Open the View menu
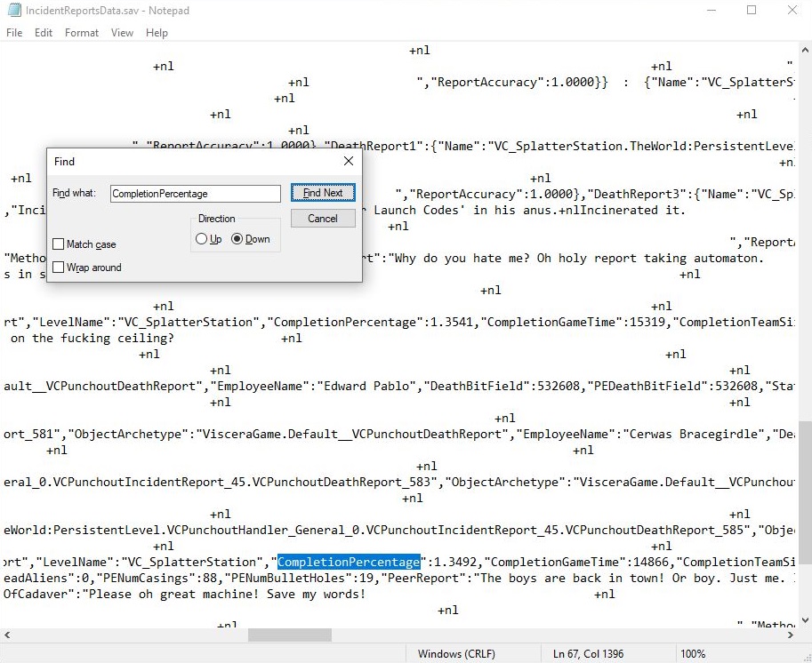The image size is (812, 663). click(x=122, y=33)
